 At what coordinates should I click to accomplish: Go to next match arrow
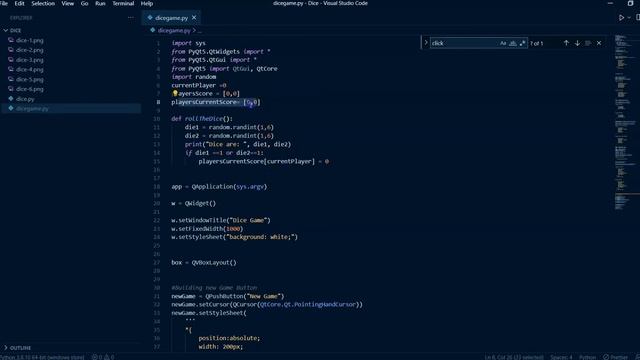577,43
